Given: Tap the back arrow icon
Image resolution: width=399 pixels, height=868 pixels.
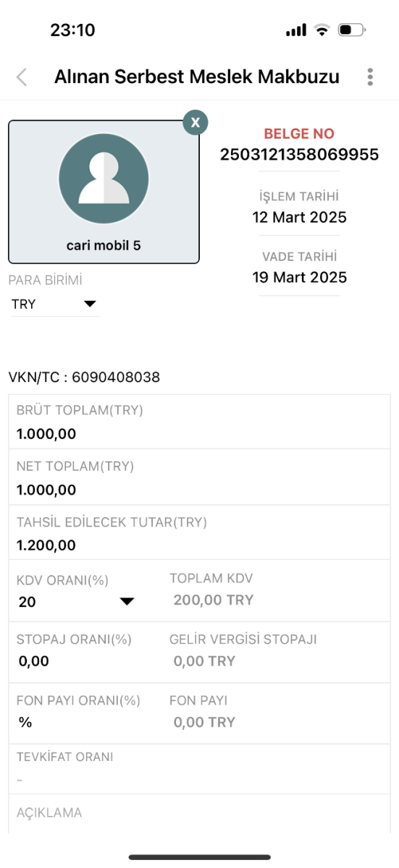Looking at the screenshot, I should (x=22, y=77).
